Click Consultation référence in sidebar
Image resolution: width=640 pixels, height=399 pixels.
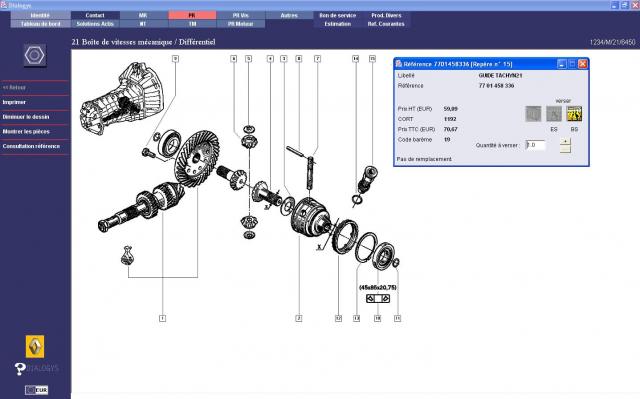[x=31, y=146]
